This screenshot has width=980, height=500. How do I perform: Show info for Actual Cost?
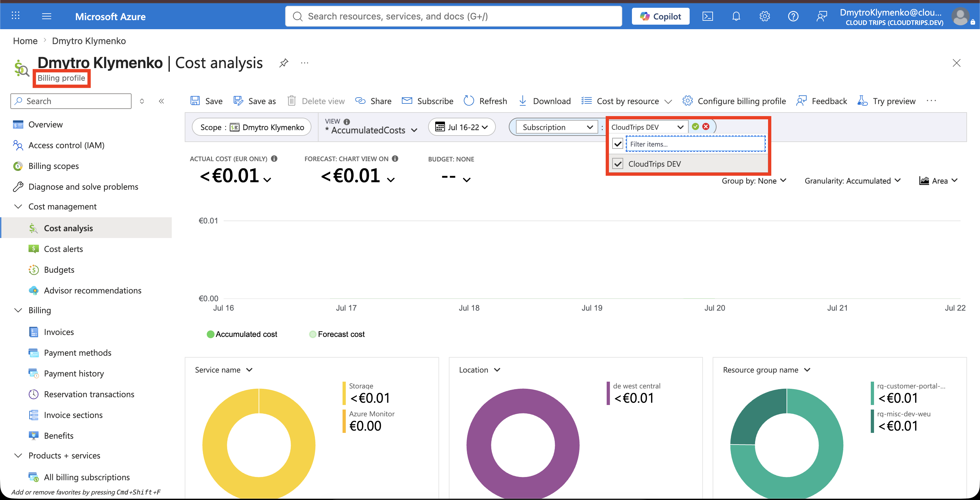click(x=274, y=159)
